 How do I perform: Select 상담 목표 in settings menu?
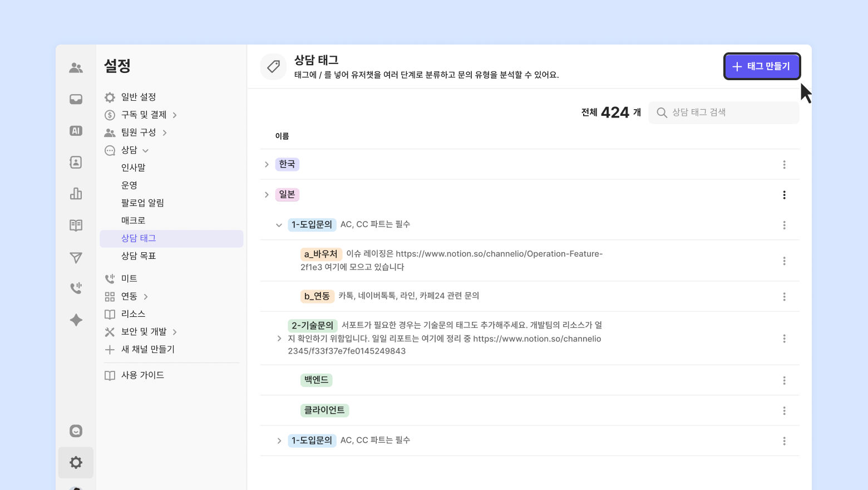click(x=139, y=256)
